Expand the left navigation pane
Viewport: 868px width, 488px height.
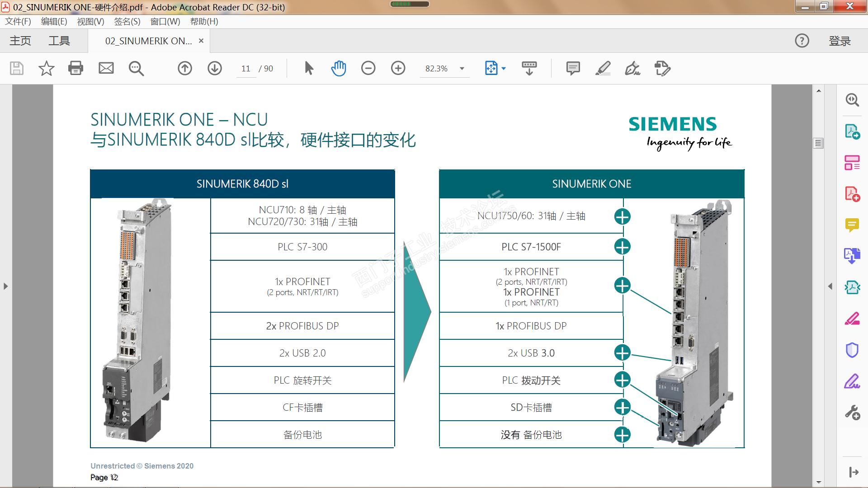coord(5,286)
